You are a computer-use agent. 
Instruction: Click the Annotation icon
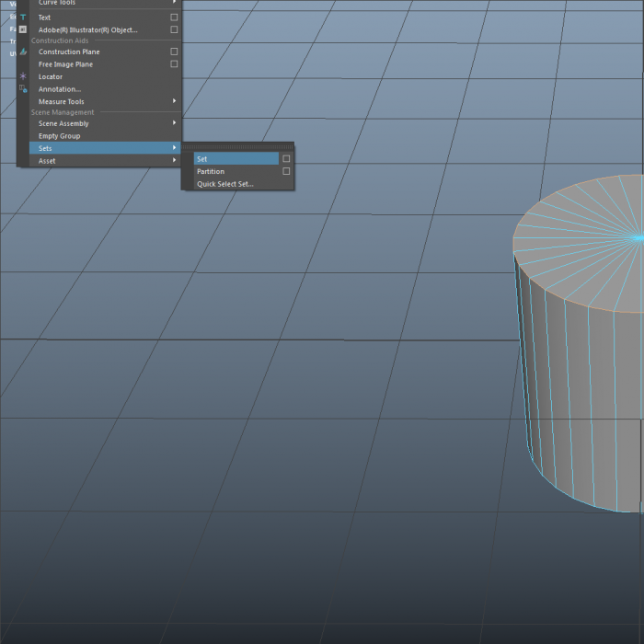click(23, 89)
